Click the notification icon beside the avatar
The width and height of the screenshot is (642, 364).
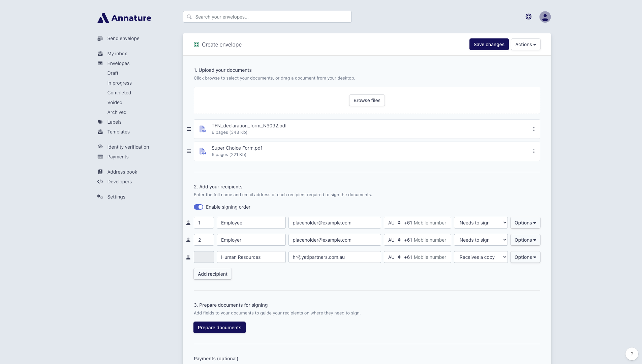point(528,17)
